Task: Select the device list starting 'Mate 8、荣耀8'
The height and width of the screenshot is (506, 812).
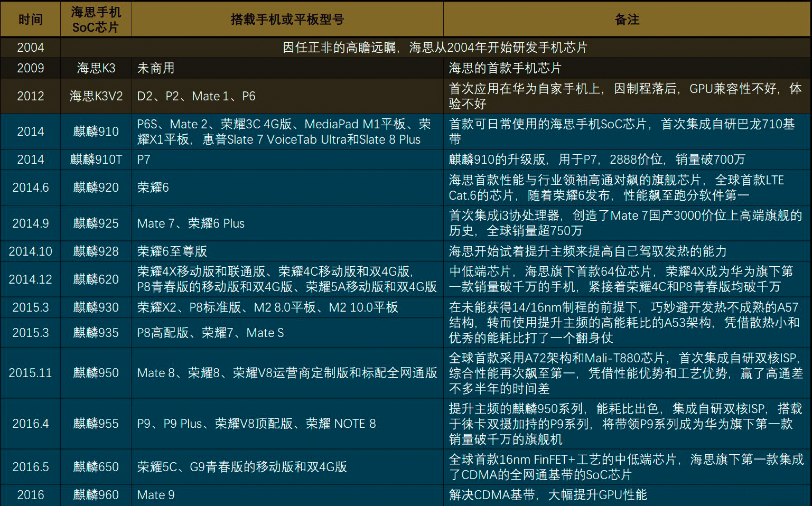Action: tap(287, 373)
